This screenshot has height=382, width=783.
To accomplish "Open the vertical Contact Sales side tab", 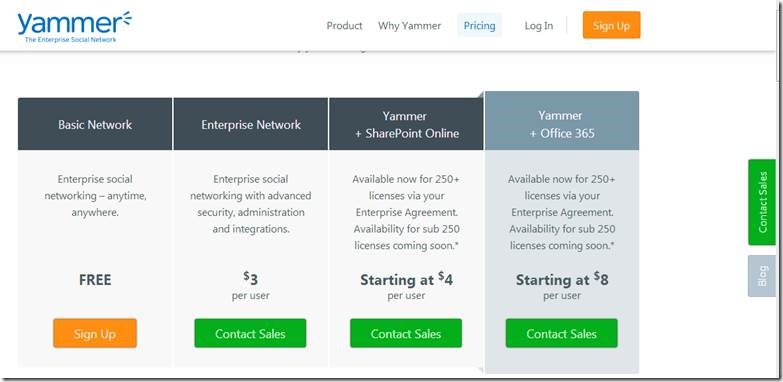I will pyautogui.click(x=762, y=202).
